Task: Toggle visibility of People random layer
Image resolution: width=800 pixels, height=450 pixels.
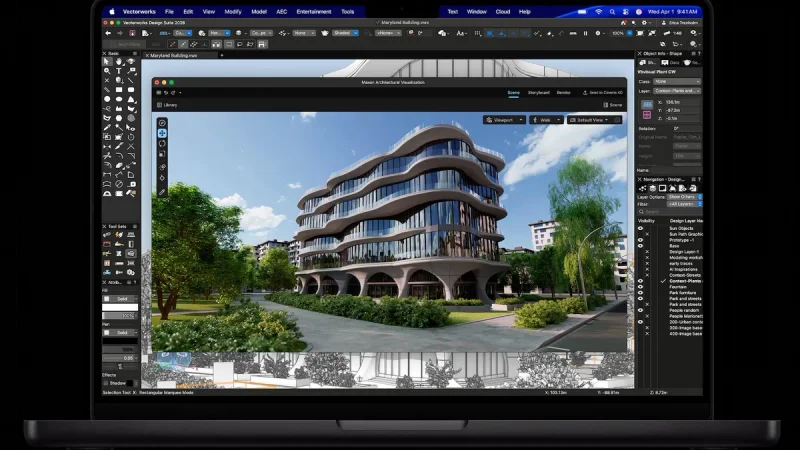Action: tap(640, 310)
